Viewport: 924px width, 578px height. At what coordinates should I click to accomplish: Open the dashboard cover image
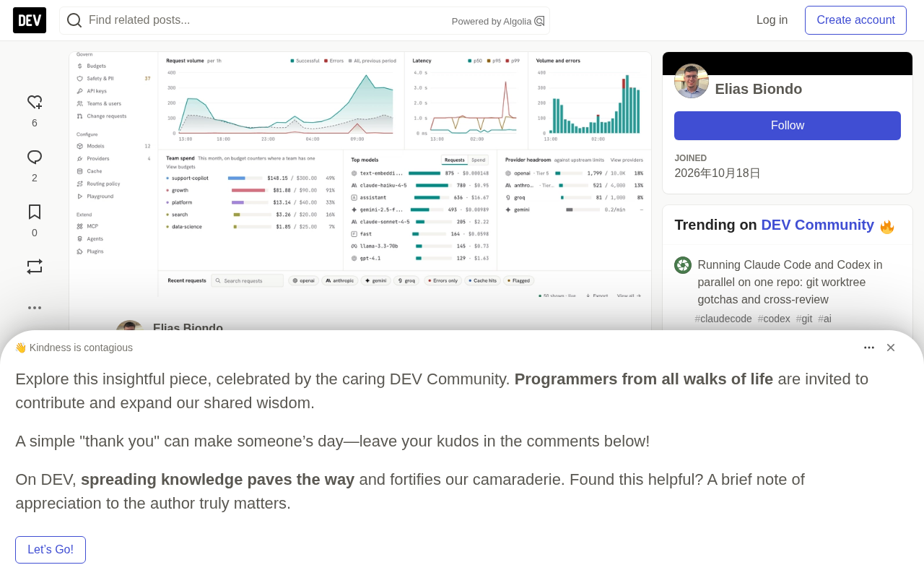click(360, 174)
